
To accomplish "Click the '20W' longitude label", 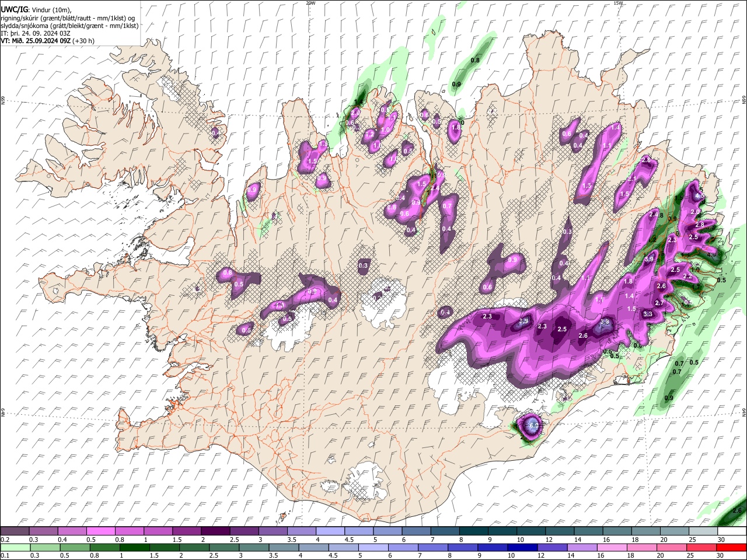I will pos(310,3).
